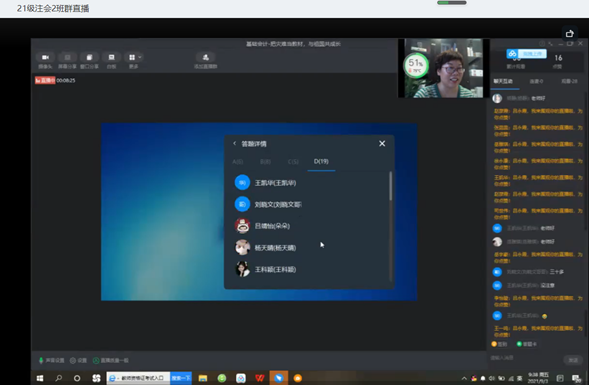The image size is (589, 385).
Task: Open the orange round app on taskbar
Action: coord(298,378)
